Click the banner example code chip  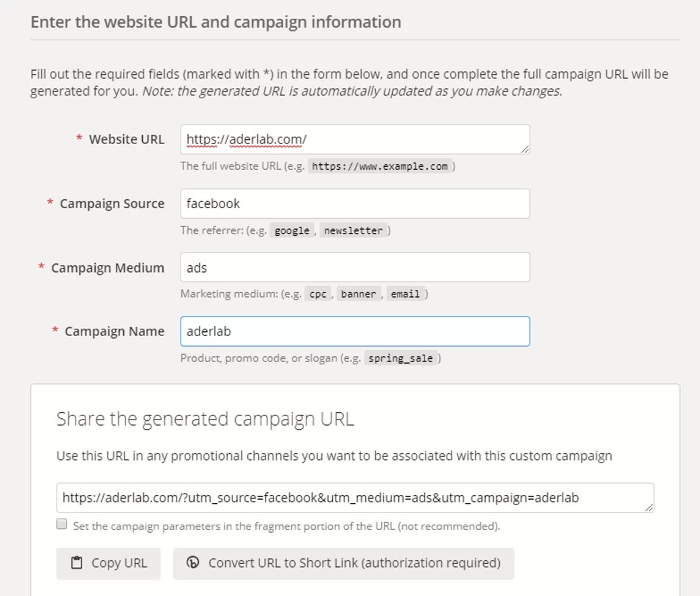tap(358, 294)
